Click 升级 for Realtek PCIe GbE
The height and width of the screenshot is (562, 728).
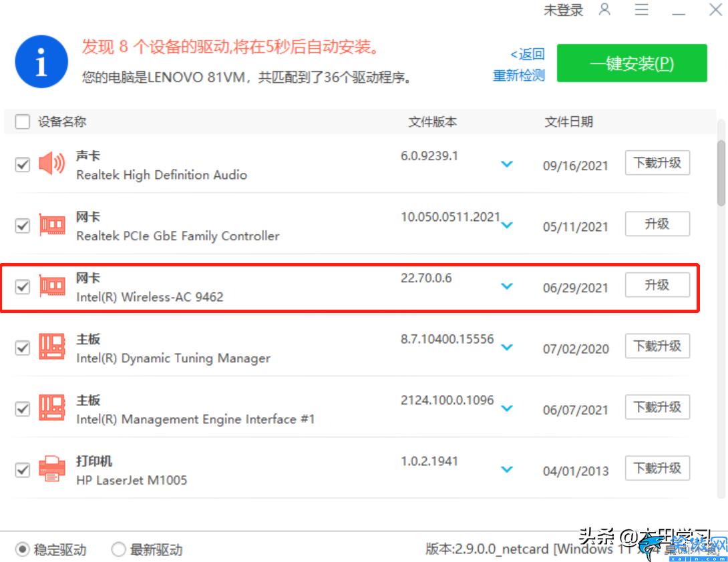(x=657, y=224)
